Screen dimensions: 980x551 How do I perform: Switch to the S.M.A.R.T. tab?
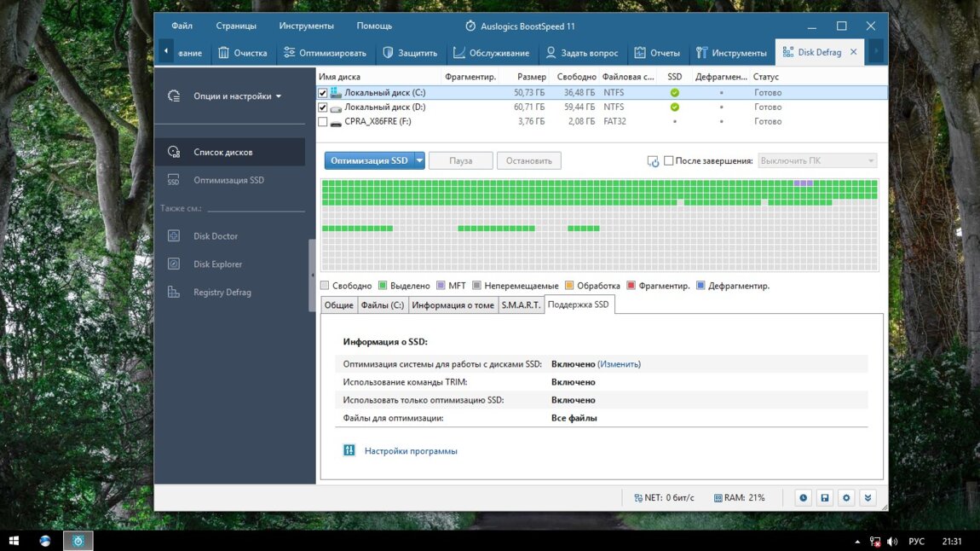521,304
